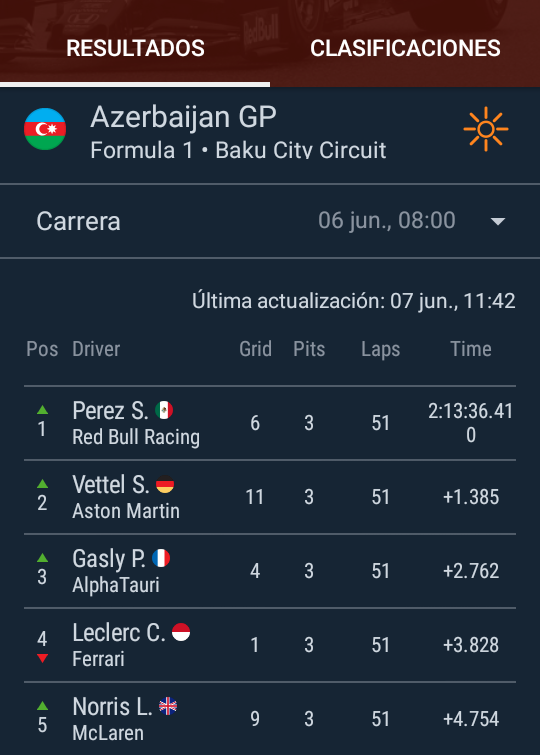Switch to the CLASIFICACIONES tab

405,48
